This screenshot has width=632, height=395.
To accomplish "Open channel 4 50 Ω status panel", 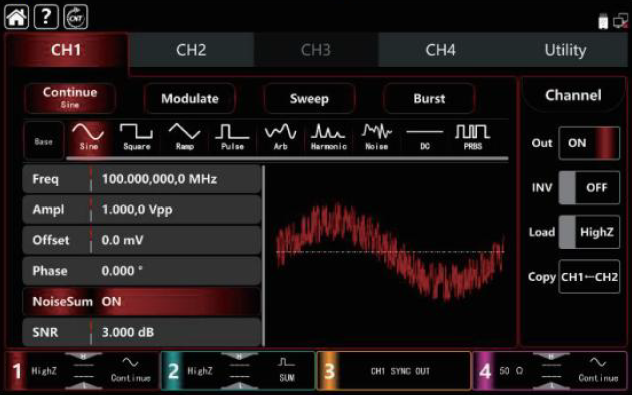I will 550,371.
